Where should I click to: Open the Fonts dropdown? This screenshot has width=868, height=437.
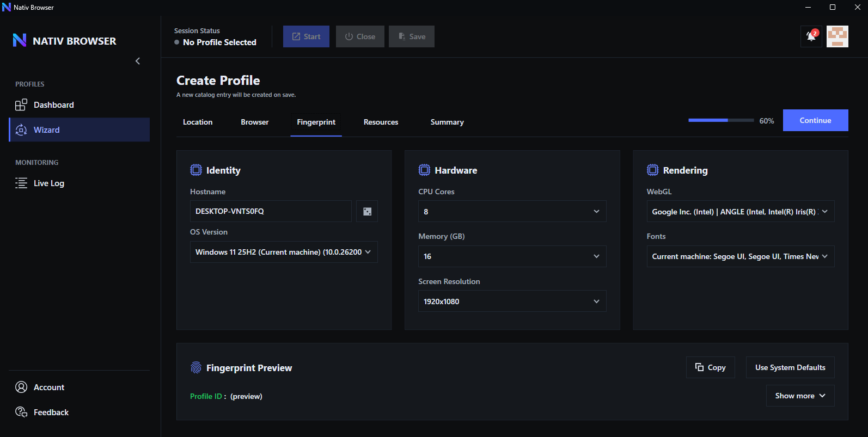point(741,256)
